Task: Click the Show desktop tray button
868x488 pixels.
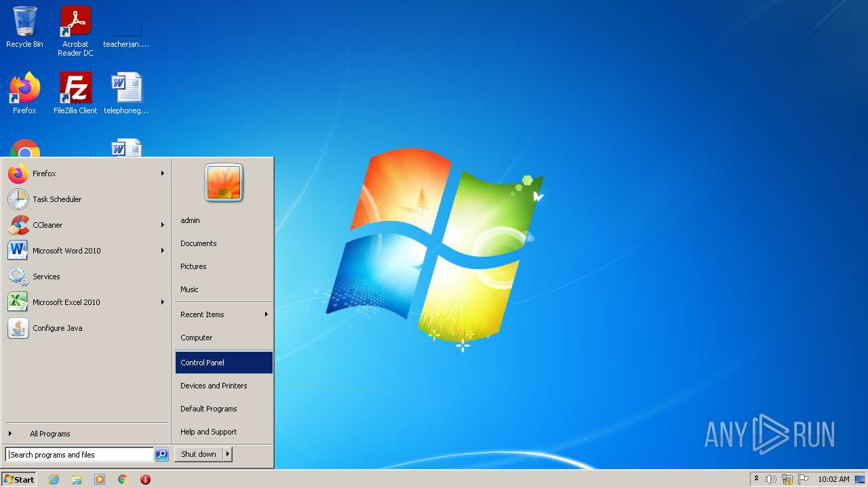Action: (x=860, y=479)
